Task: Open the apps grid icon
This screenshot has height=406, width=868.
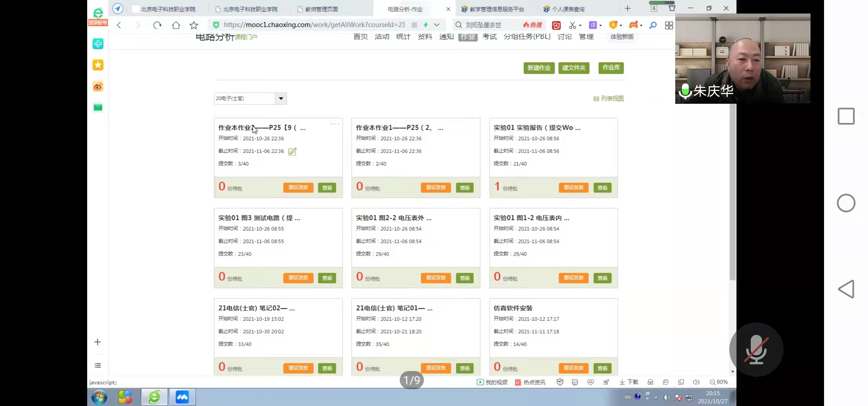Action: click(x=669, y=25)
